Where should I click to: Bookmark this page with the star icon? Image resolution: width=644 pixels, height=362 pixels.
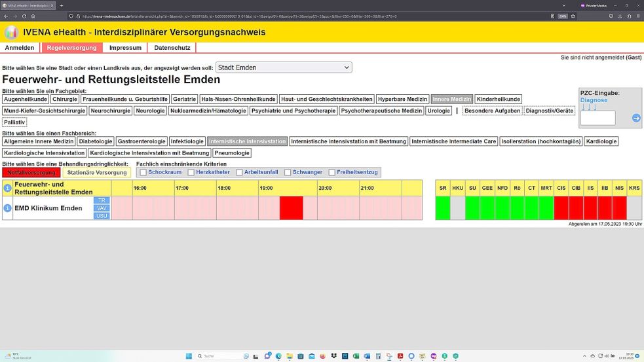[573, 16]
